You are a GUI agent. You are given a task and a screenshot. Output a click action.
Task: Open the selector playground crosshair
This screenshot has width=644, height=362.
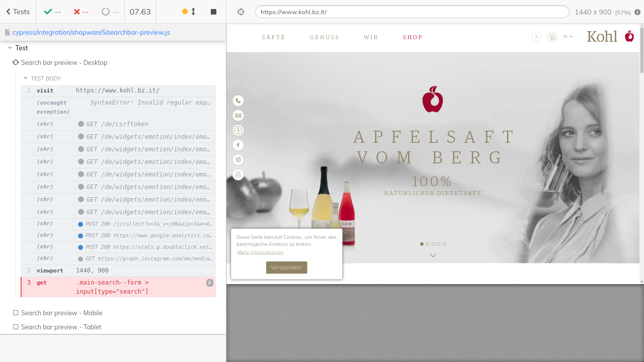(240, 12)
